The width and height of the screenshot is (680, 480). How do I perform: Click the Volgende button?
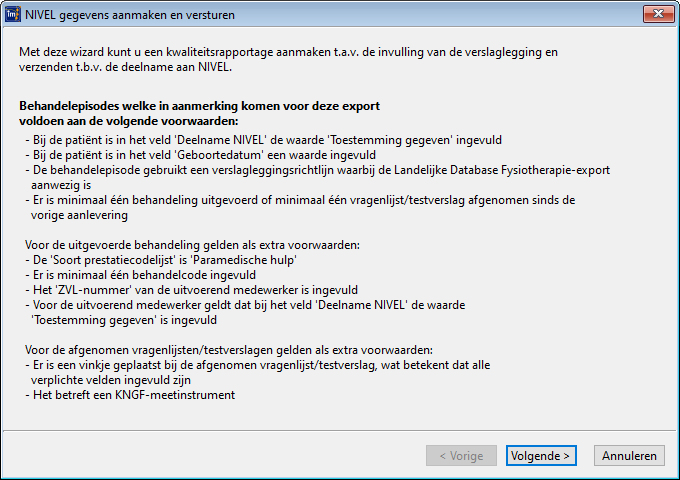[x=541, y=455]
